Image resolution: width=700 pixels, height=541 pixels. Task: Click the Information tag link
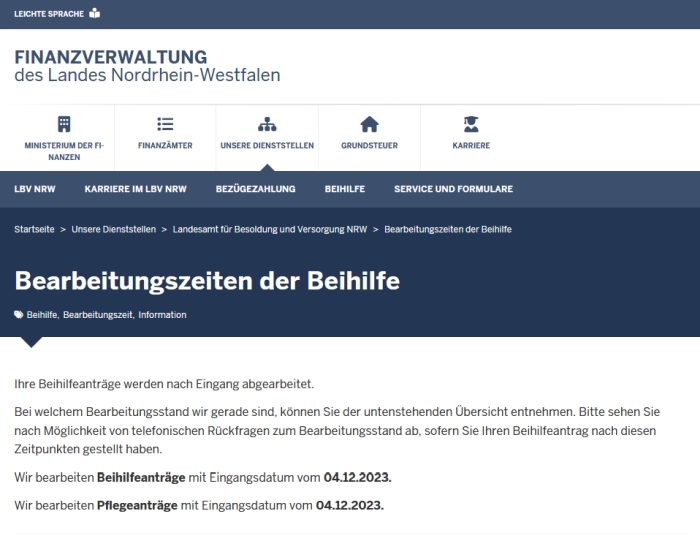pyautogui.click(x=162, y=315)
